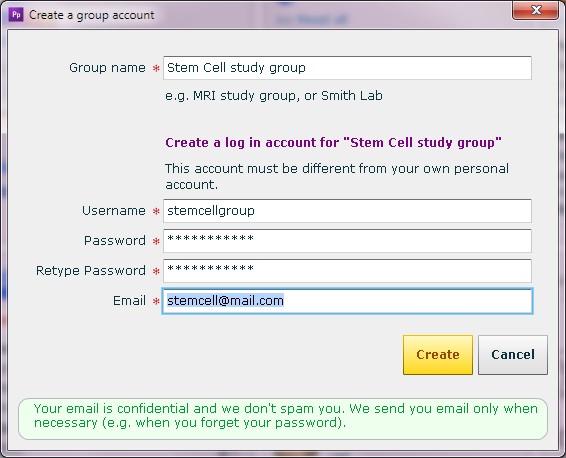Click the Retype Password label
The height and width of the screenshot is (458, 566).
pos(91,271)
